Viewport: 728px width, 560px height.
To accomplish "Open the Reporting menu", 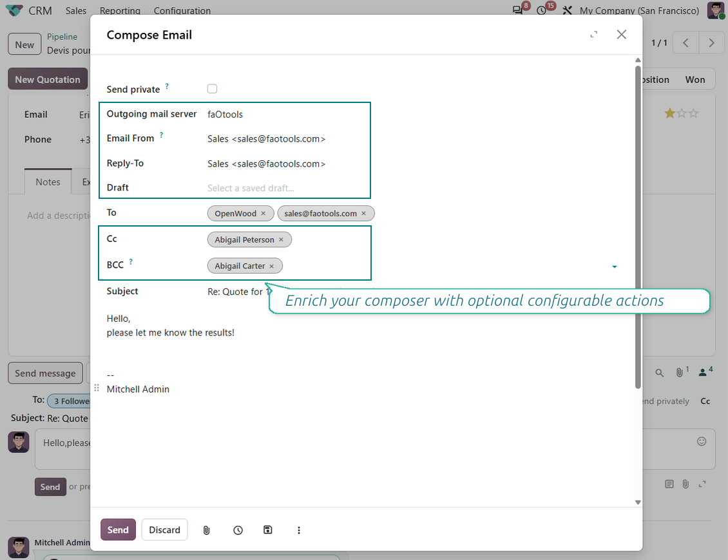I will [x=120, y=10].
